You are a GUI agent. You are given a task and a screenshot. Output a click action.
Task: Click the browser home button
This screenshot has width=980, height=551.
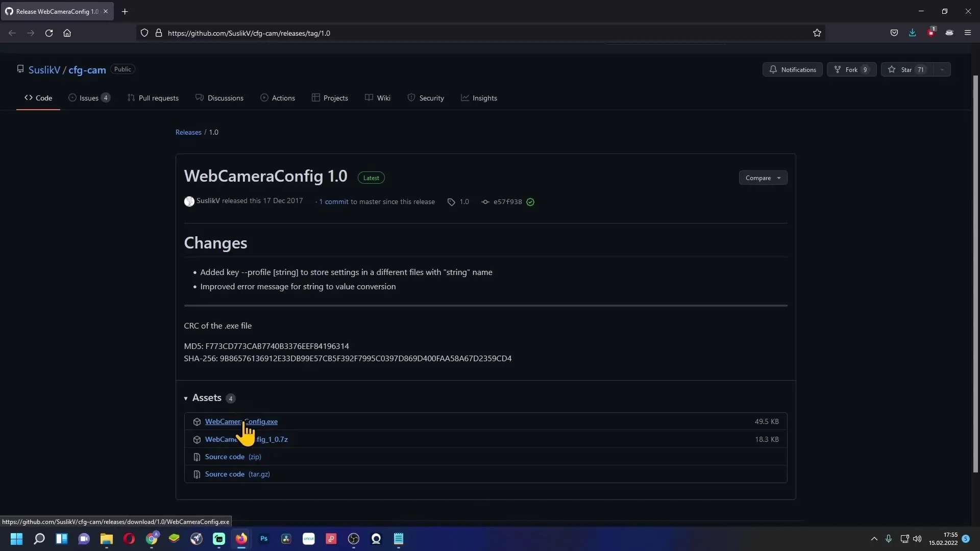(x=67, y=33)
